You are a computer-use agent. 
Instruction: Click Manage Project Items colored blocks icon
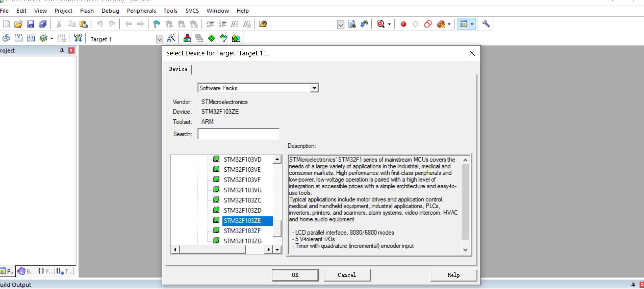click(187, 38)
